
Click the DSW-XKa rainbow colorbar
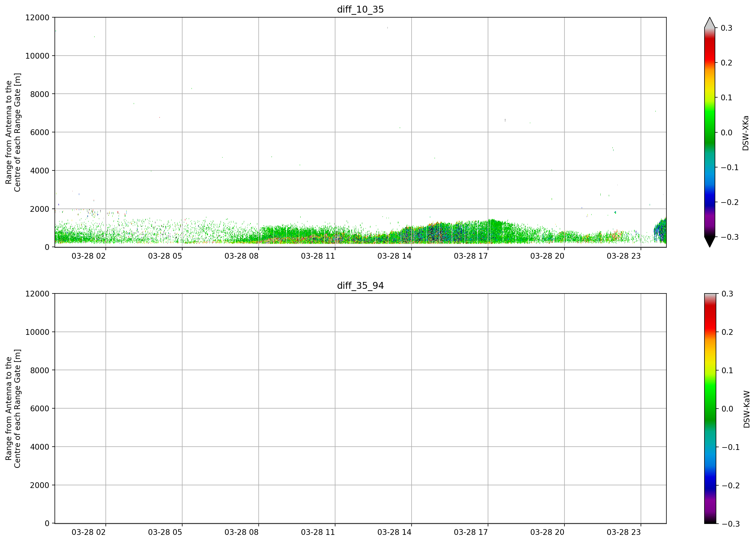(710, 132)
